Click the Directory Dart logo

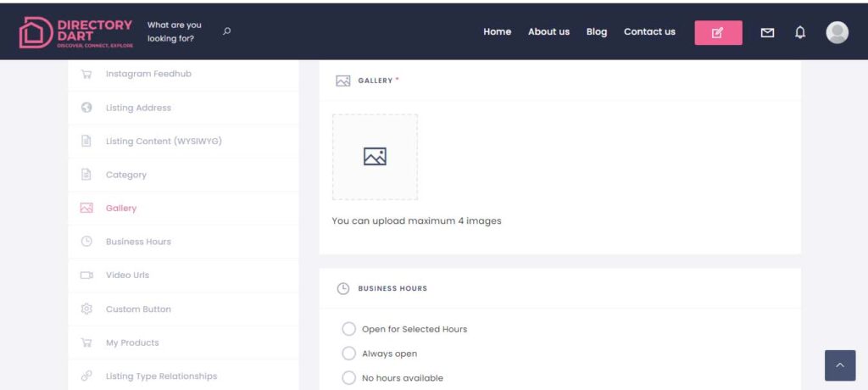[75, 33]
